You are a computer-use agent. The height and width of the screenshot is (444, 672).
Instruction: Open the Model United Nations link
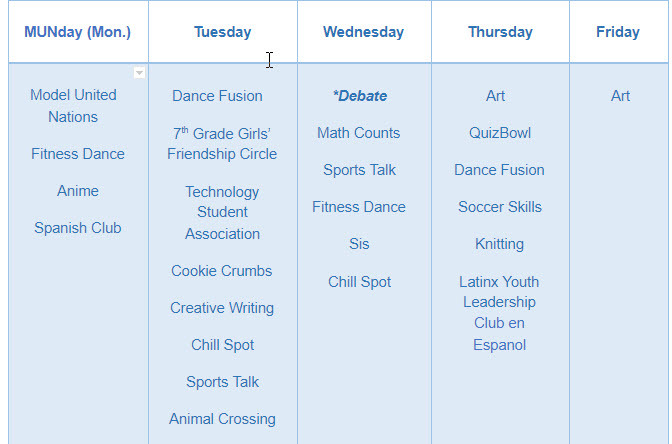pyautogui.click(x=73, y=106)
